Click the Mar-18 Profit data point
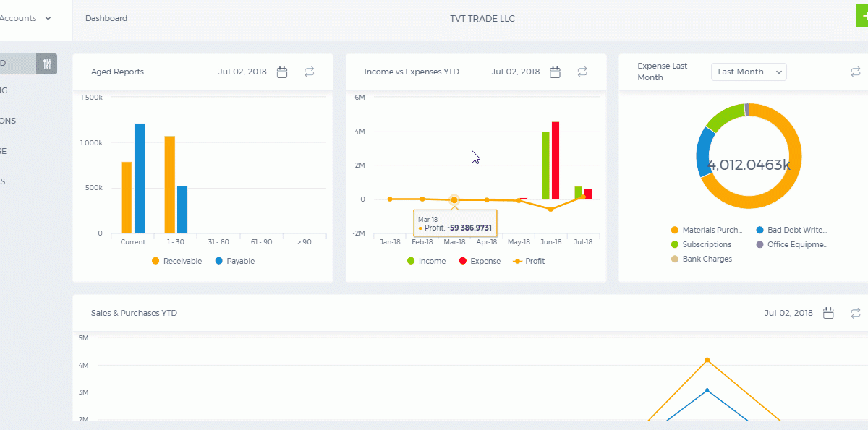Viewport: 868px width, 430px height. coord(454,199)
